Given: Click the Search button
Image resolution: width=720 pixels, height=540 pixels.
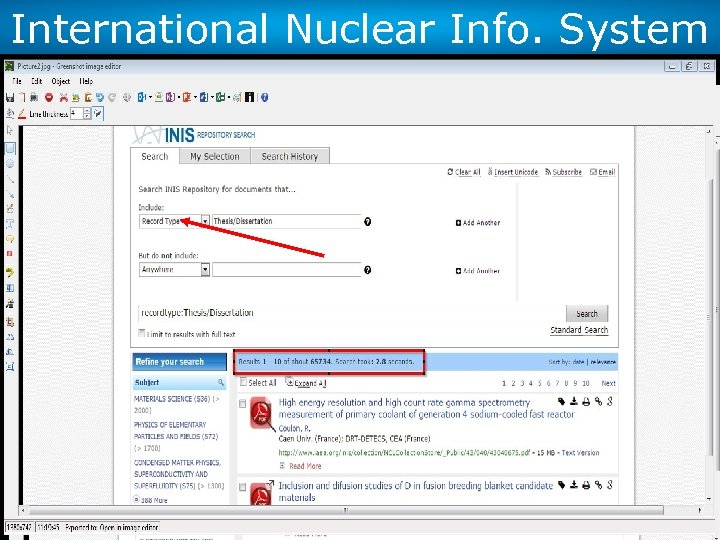Looking at the screenshot, I should coord(587,314).
